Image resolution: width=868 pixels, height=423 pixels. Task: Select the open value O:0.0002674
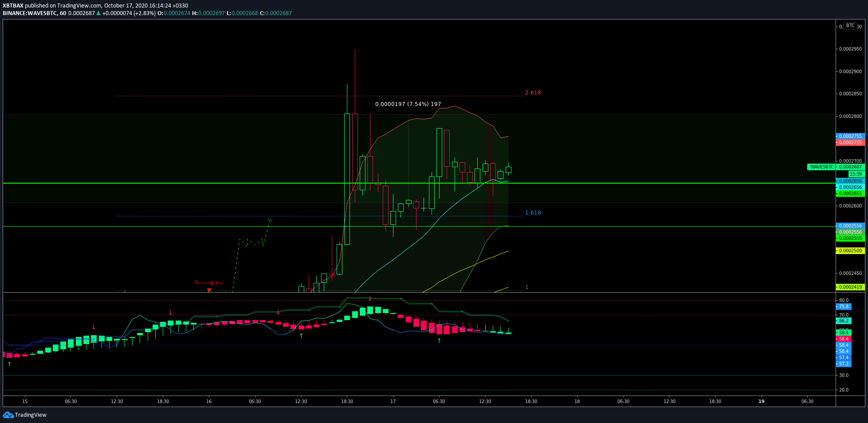174,13
